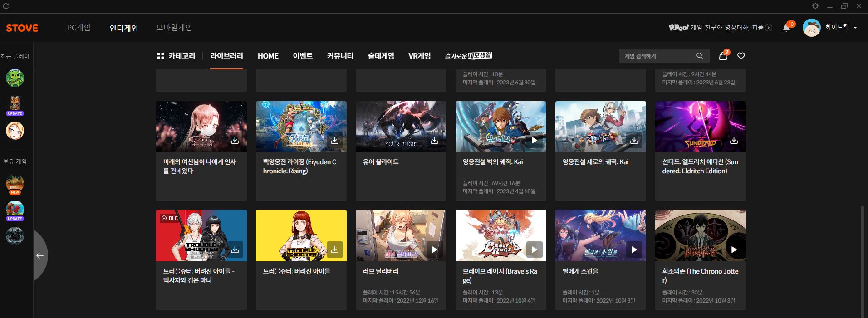The image size is (868, 318).
Task: Open 유어 블라이트 game title
Action: (381, 162)
